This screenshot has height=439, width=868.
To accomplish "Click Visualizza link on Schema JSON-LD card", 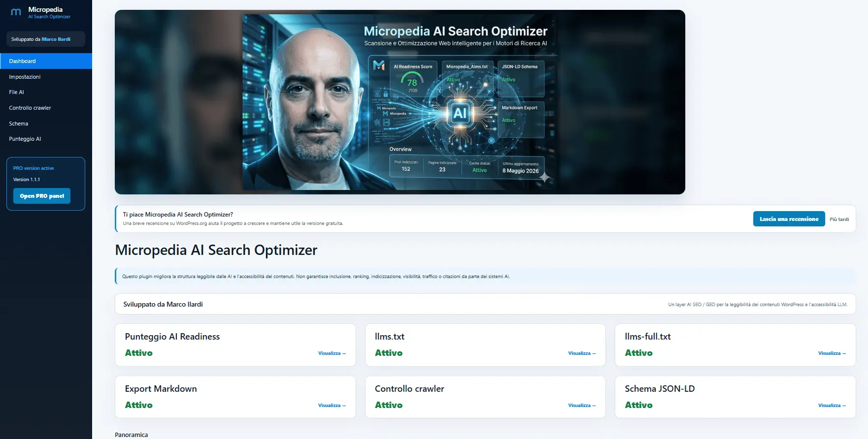I will tap(832, 406).
